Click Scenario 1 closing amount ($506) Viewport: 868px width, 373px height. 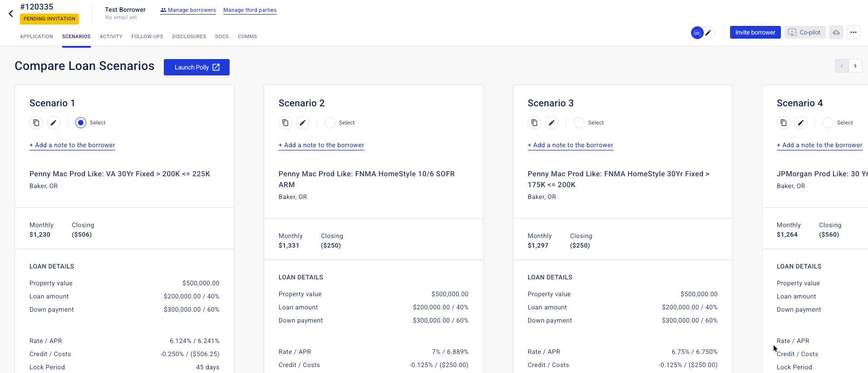pos(82,235)
